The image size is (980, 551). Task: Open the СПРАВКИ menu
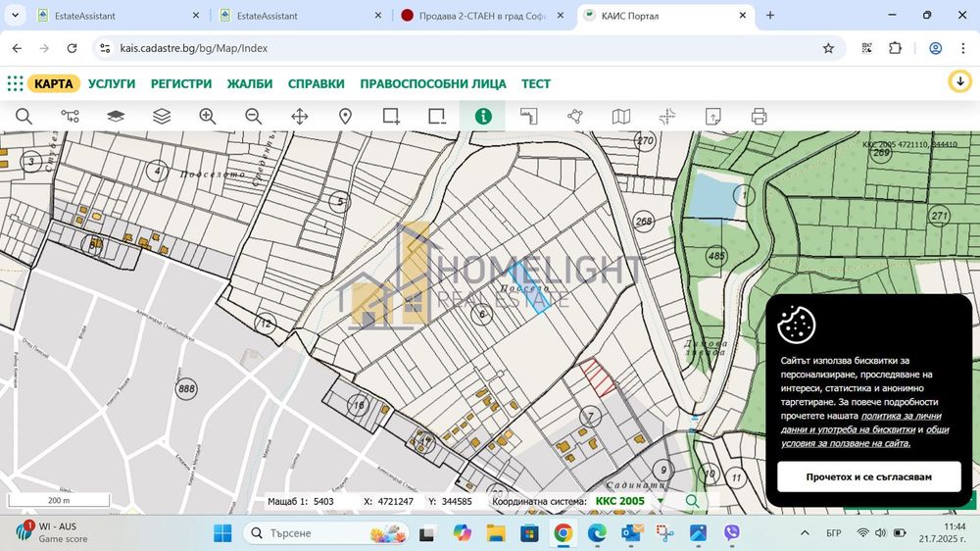pos(316,84)
